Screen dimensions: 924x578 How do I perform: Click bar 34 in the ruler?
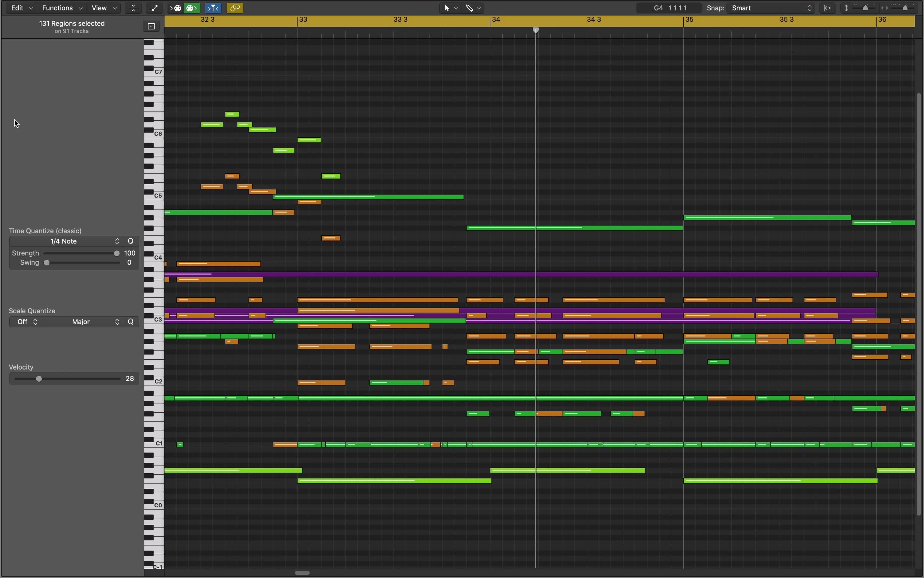[496, 20]
